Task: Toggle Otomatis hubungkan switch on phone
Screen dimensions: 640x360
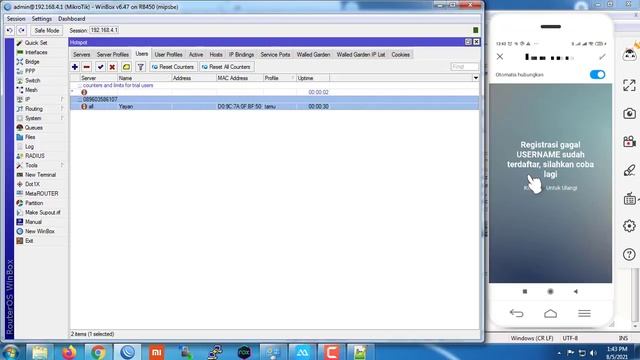Action: [x=597, y=75]
